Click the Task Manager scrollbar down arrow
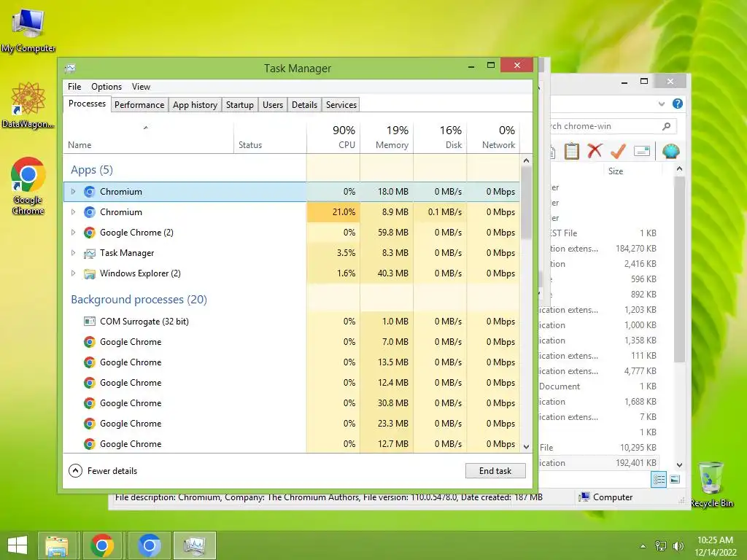Screen dimensions: 747x560 coord(527,447)
